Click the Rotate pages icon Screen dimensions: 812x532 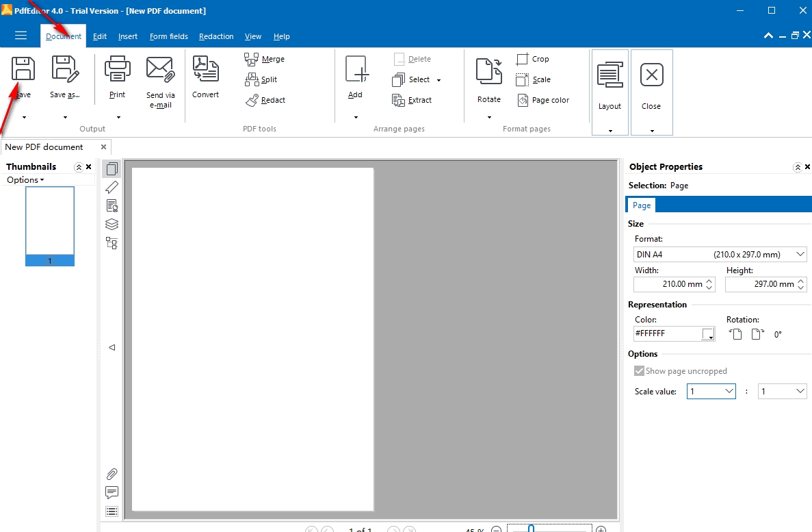(489, 71)
